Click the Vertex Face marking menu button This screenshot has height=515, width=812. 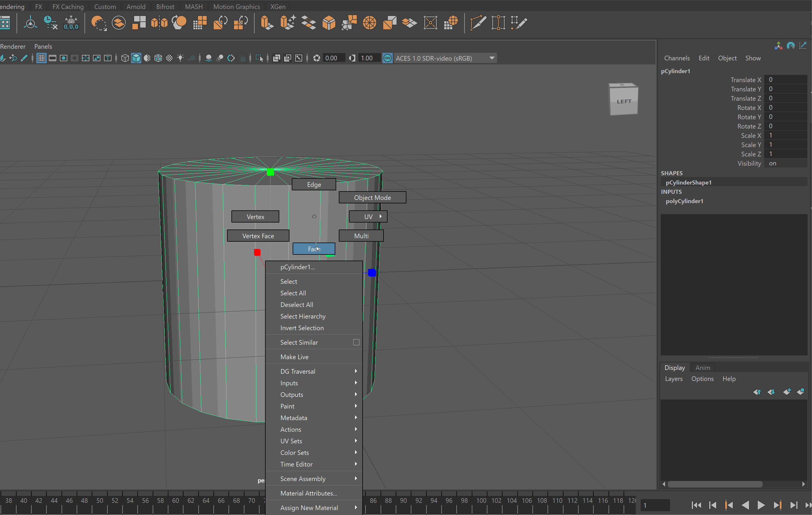(258, 236)
